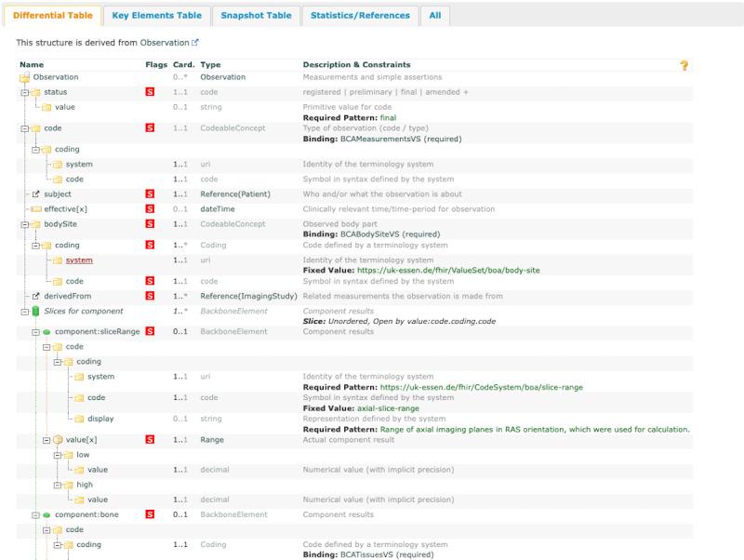Collapse the status tree node

[25, 92]
